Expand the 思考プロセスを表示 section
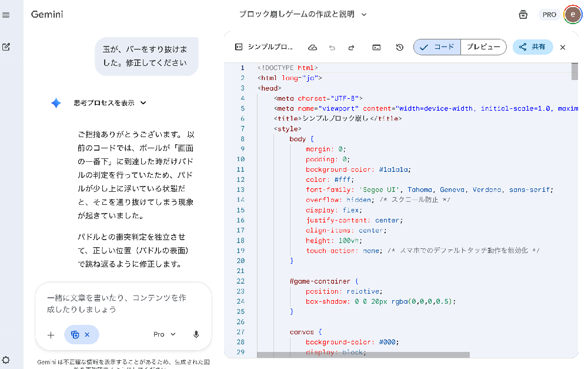Viewport: 588px width, 369px height. click(110, 102)
